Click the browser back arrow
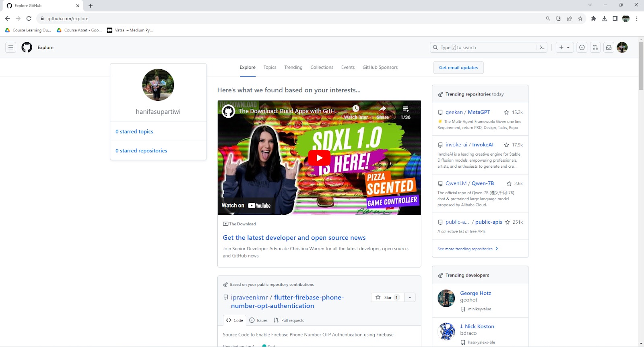644x347 pixels. (7, 19)
